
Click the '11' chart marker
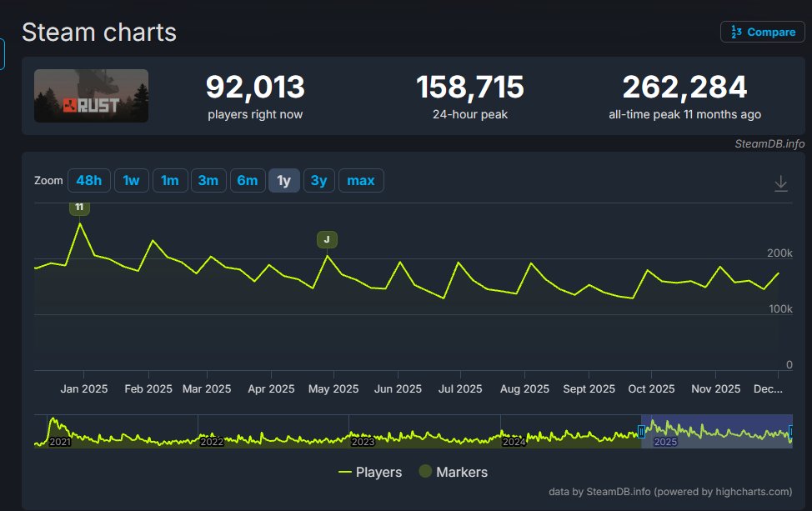coord(79,208)
